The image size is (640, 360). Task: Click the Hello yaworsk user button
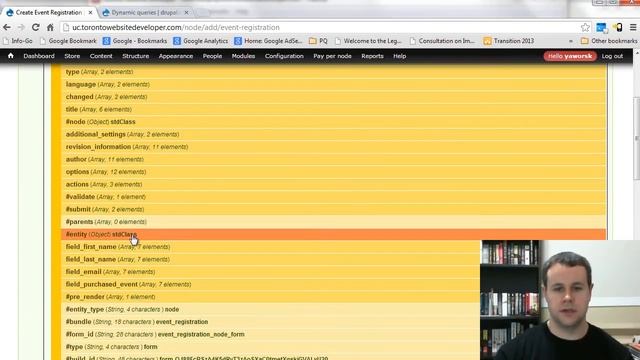tap(570, 56)
